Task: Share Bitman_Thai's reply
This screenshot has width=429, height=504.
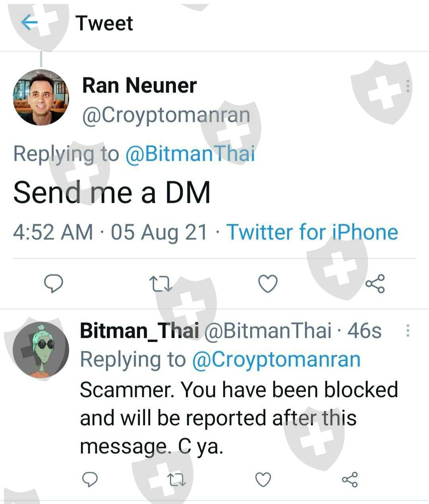Action: click(350, 479)
